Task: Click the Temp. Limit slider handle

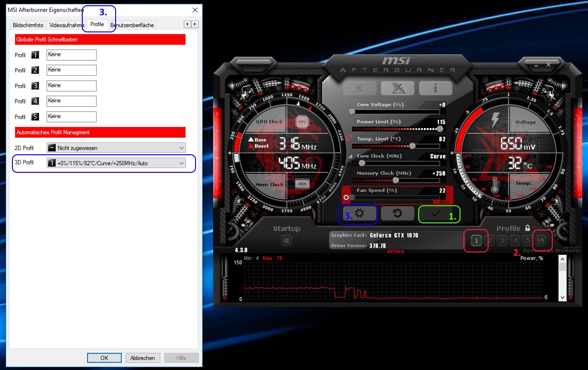Action: 412,146
